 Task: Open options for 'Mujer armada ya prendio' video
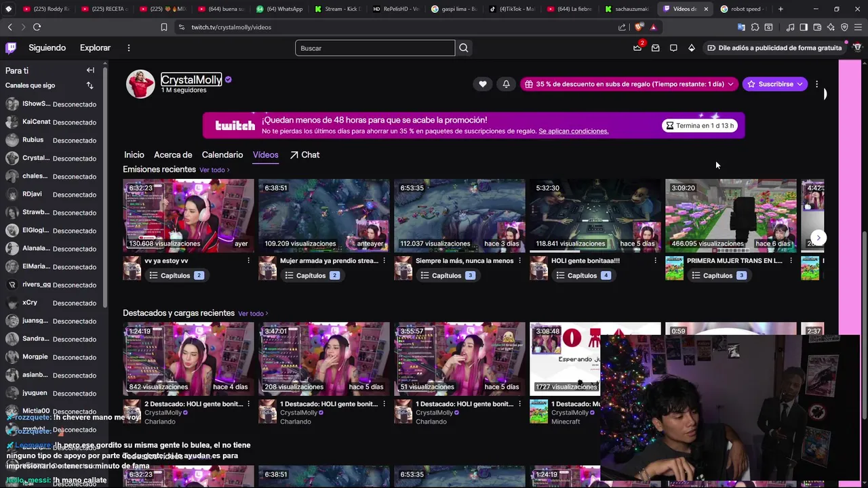[384, 260]
